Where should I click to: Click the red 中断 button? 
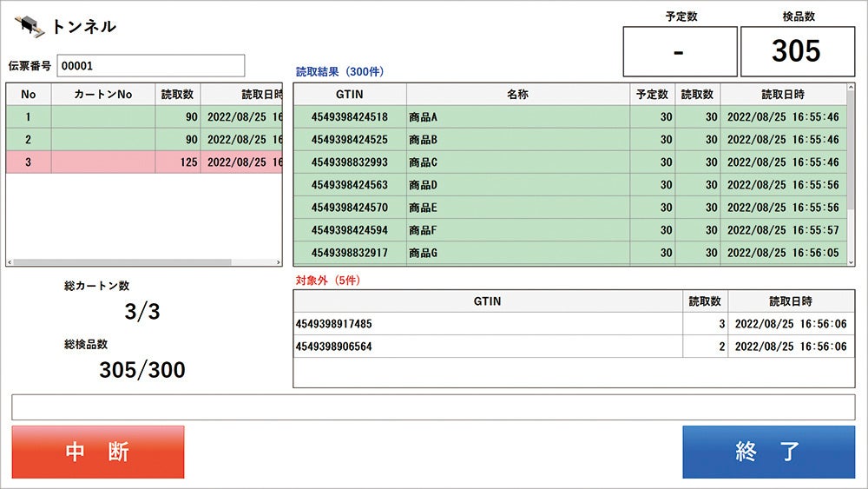98,452
